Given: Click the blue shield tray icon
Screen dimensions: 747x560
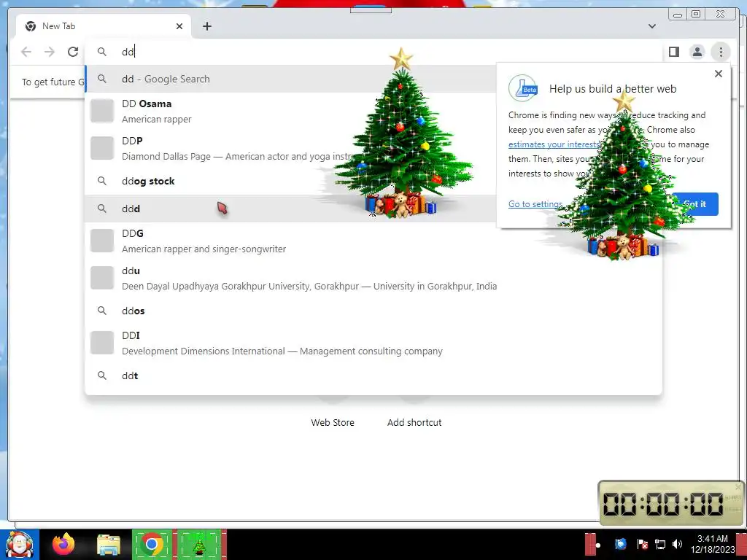Looking at the screenshot, I should [620, 544].
